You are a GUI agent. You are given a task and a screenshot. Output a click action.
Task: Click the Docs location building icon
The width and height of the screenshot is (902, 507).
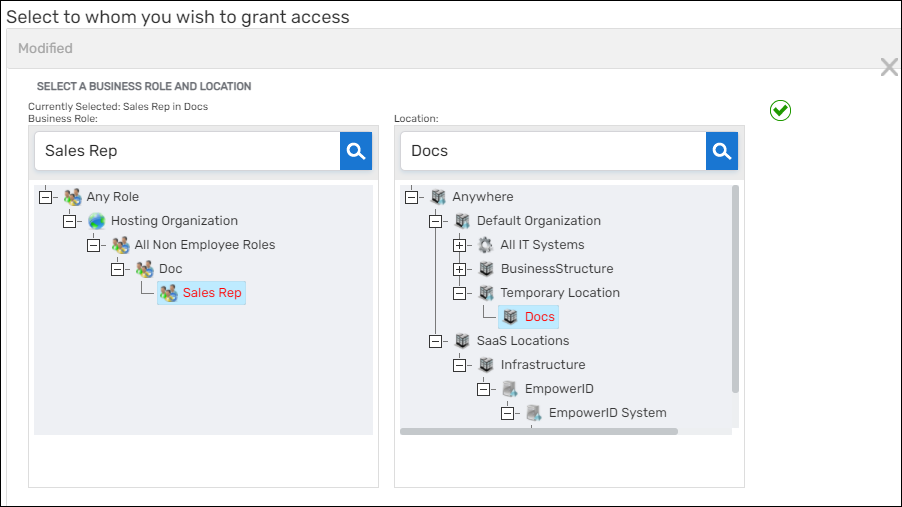pos(510,317)
